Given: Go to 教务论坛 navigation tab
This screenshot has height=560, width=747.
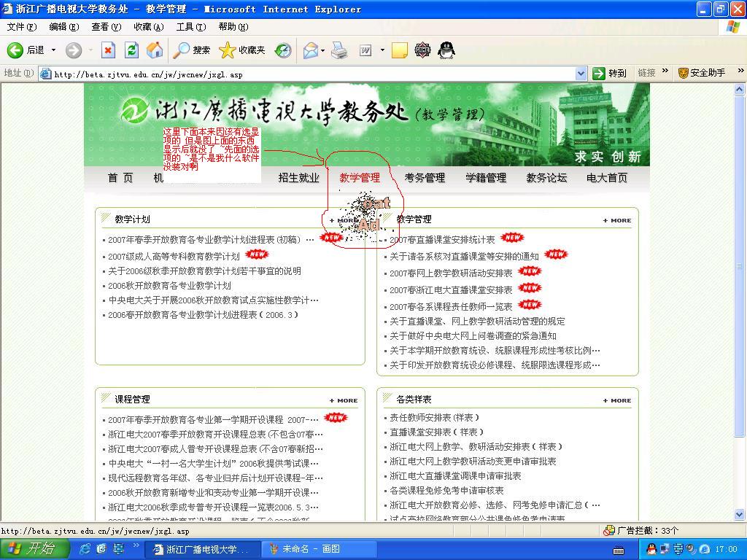Looking at the screenshot, I should pos(546,178).
